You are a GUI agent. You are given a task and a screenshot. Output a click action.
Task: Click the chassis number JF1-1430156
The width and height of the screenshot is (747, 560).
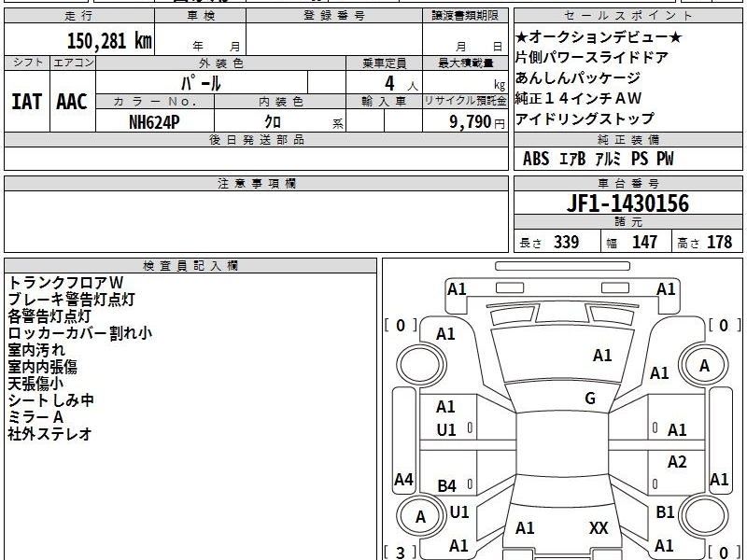(x=627, y=203)
